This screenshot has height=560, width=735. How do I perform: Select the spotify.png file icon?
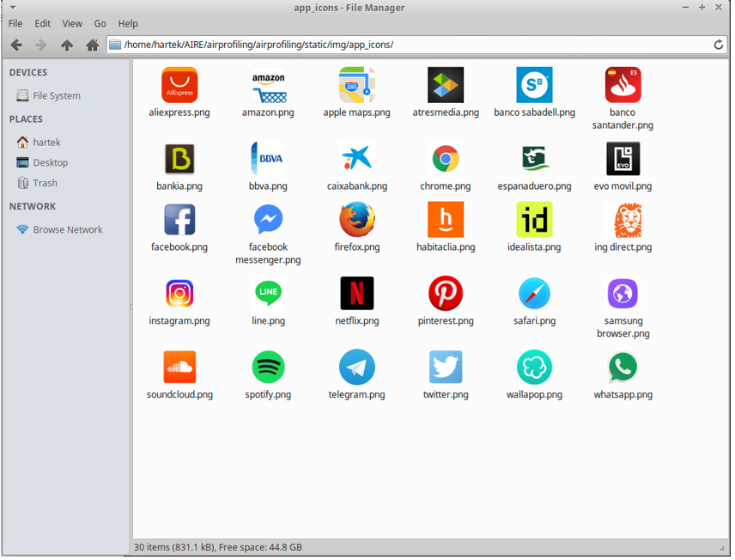268,368
